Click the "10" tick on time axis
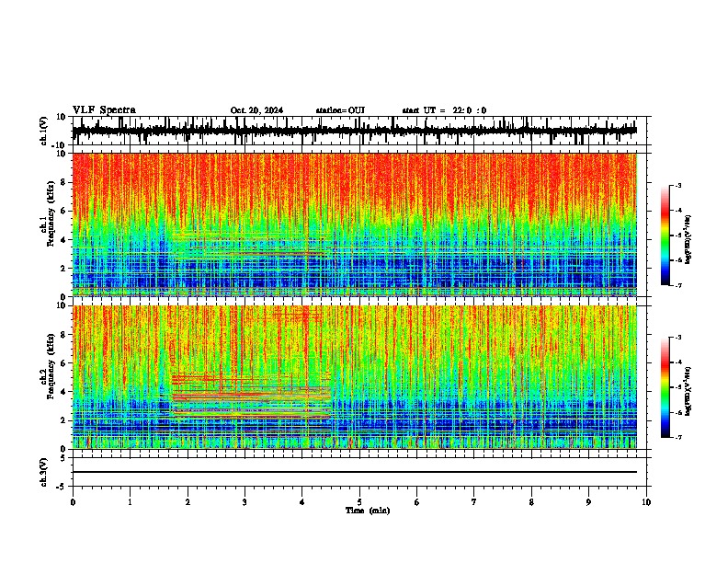The width and height of the screenshot is (728, 563). (646, 502)
